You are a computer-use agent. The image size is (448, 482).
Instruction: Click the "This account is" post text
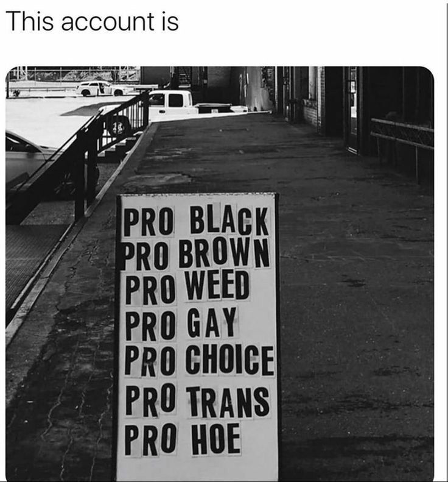click(x=92, y=21)
